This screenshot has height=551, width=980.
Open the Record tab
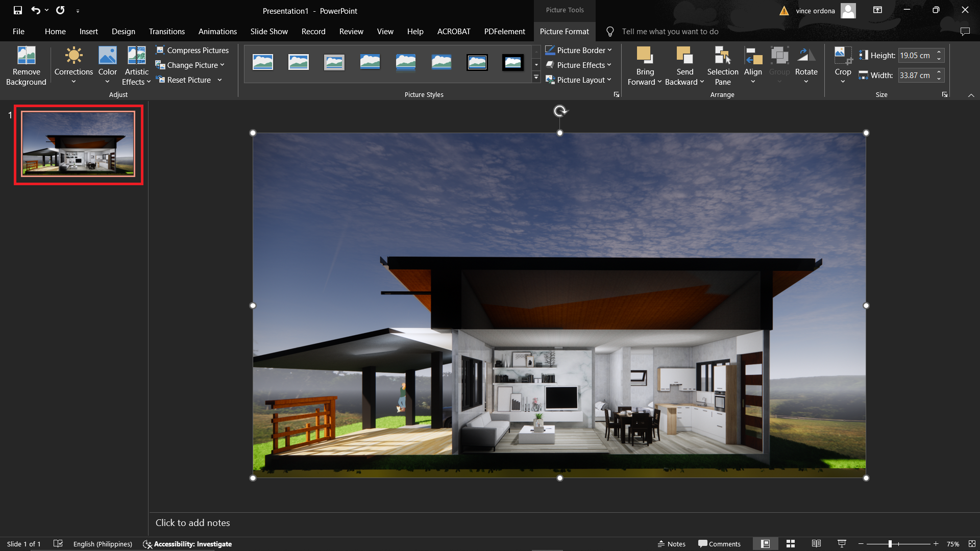coord(313,31)
